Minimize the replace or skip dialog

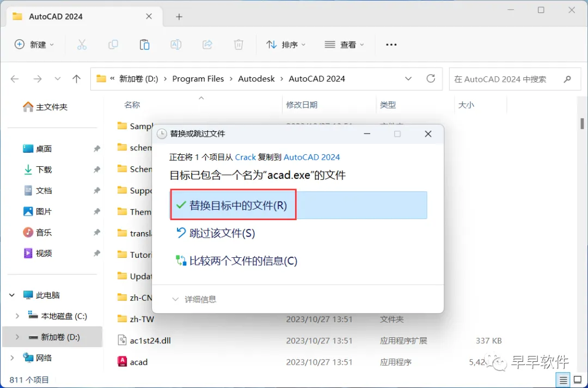(367, 134)
